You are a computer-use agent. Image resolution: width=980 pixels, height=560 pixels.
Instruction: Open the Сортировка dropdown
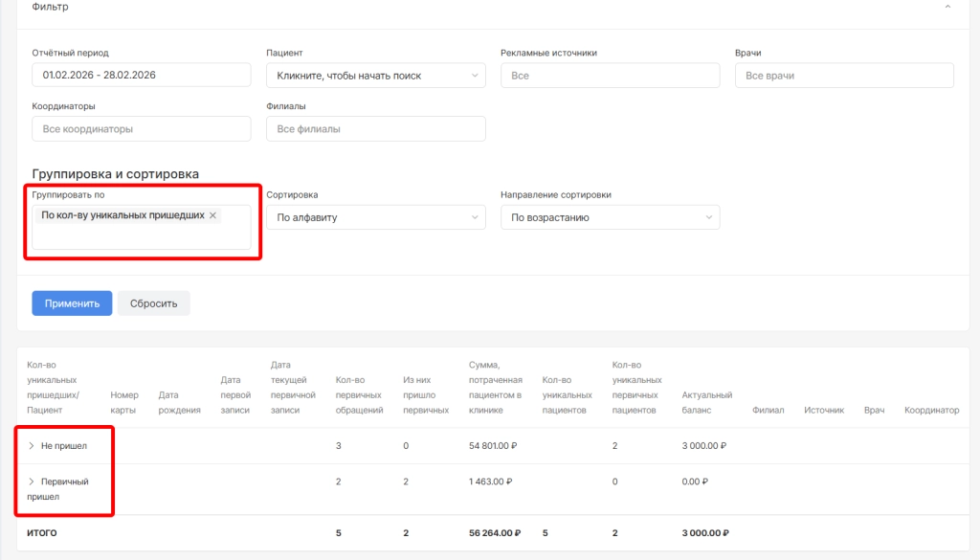click(x=375, y=217)
